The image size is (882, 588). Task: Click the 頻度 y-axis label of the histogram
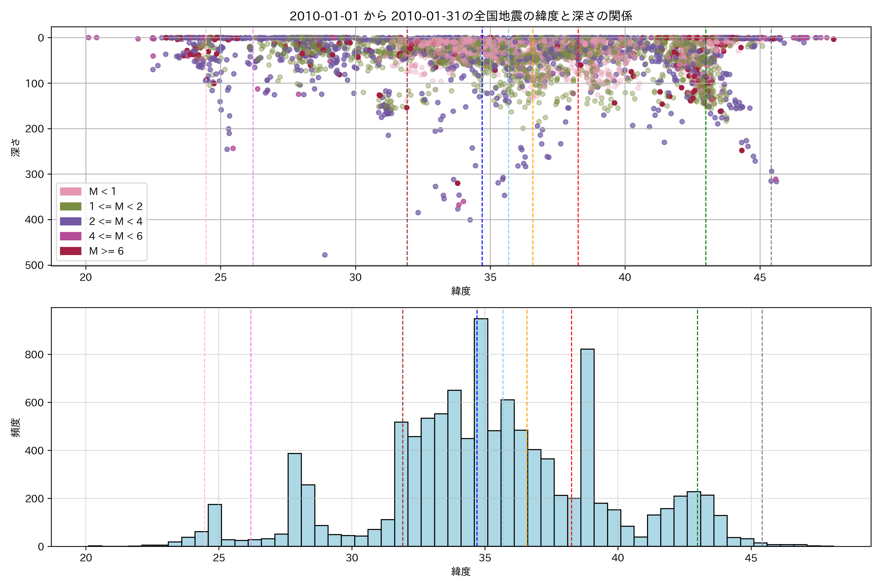click(16, 427)
